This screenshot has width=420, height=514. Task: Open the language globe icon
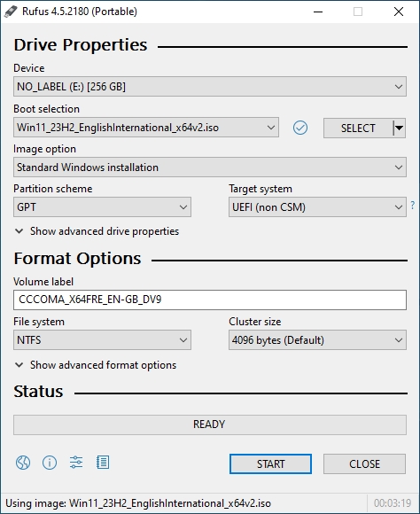[x=23, y=463]
